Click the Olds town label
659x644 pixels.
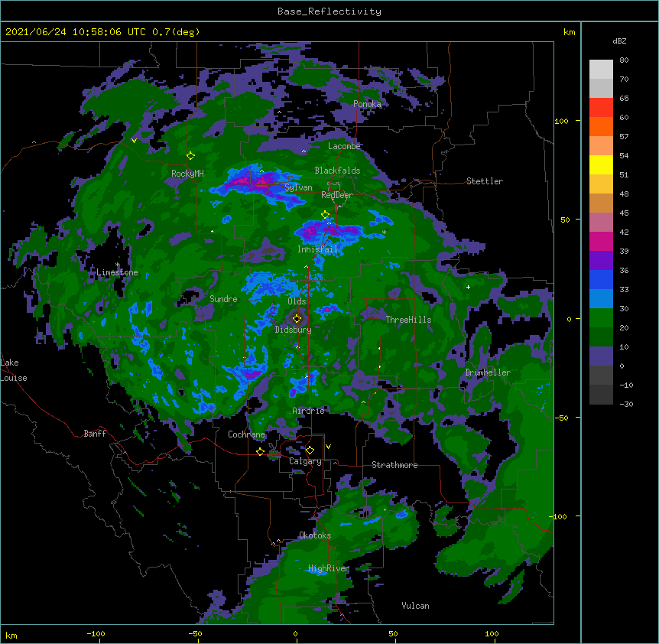click(297, 301)
